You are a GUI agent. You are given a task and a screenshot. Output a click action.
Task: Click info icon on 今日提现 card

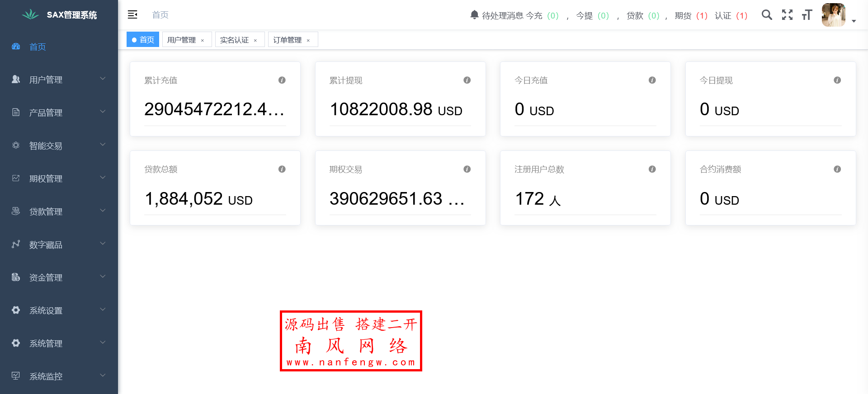pyautogui.click(x=837, y=80)
